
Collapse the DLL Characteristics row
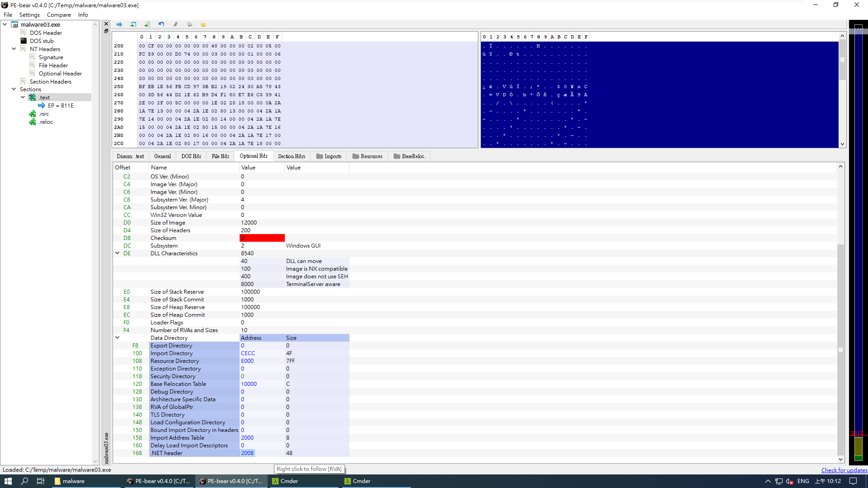click(118, 253)
